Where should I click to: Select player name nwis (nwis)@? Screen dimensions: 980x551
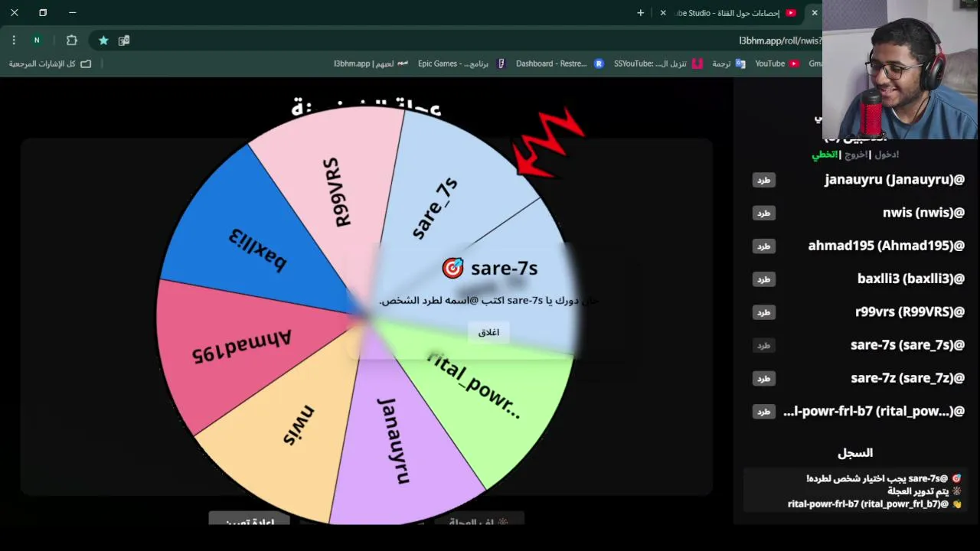[x=923, y=213]
